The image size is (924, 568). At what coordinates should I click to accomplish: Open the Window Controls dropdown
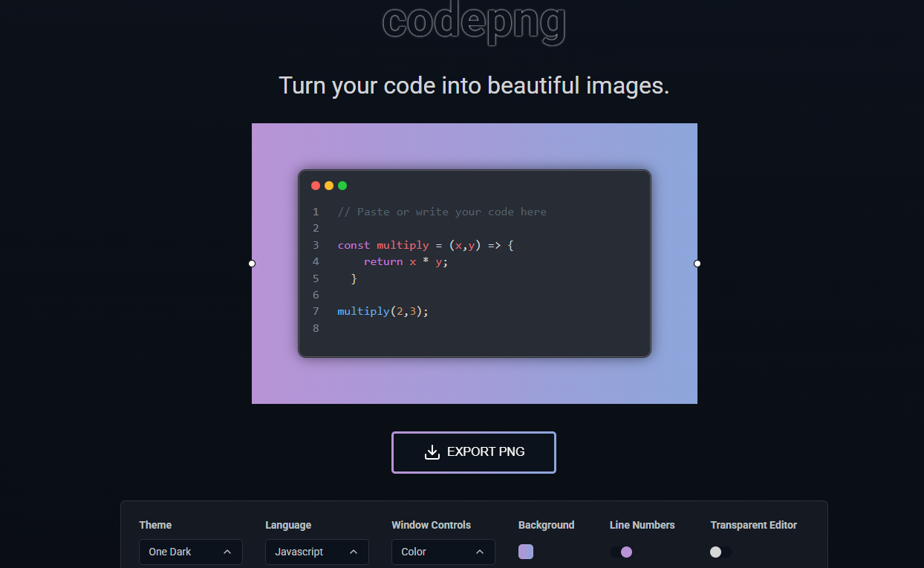[443, 552]
